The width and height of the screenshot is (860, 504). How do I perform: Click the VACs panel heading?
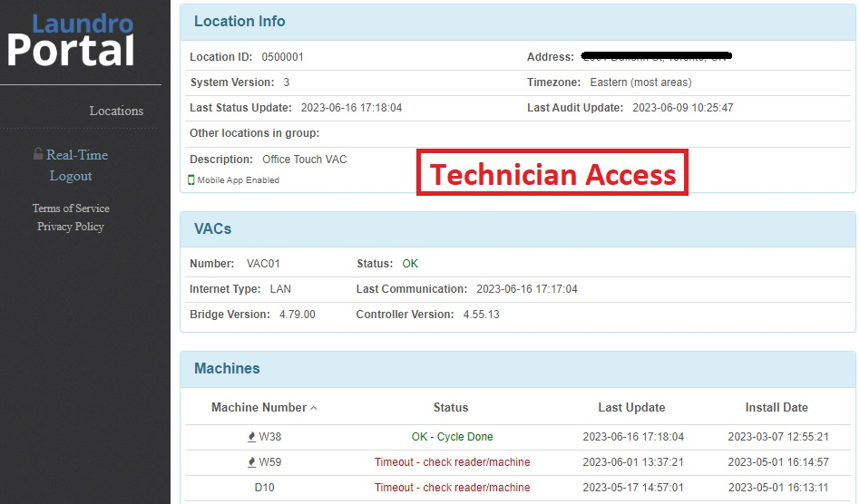coord(213,228)
